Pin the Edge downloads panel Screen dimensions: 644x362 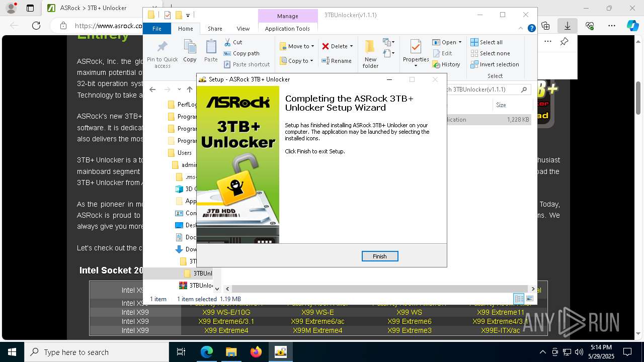coord(564,42)
